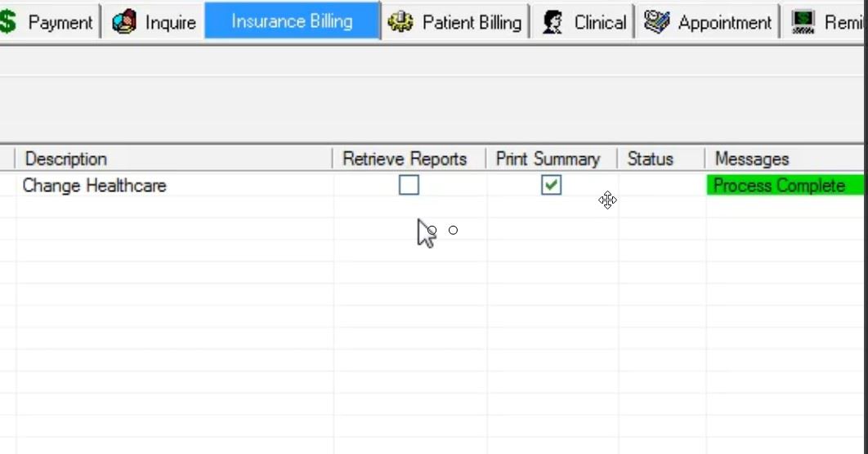Open the Appointment tab
Viewport: 868px width, 454px height.
pos(724,23)
